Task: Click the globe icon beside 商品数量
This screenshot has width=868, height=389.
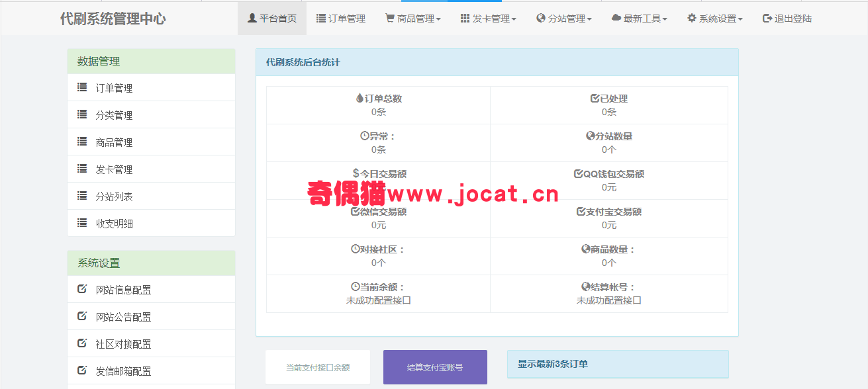Action: pyautogui.click(x=585, y=249)
